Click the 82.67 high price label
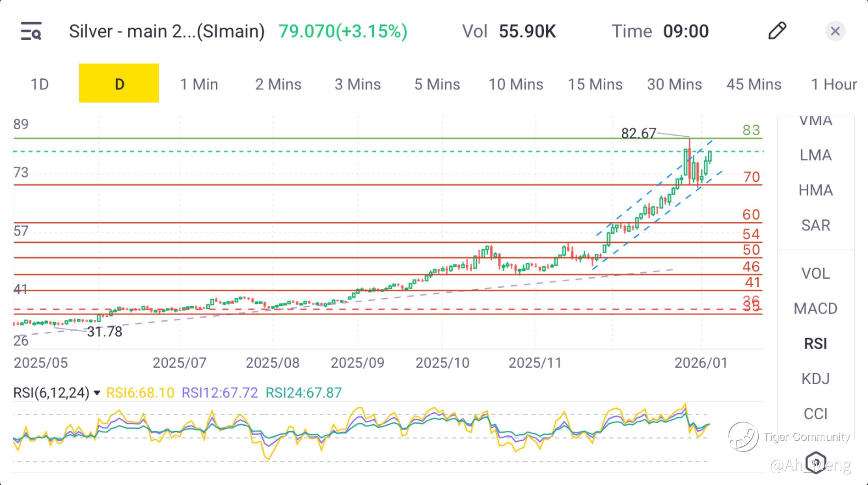868x485 pixels. point(638,133)
